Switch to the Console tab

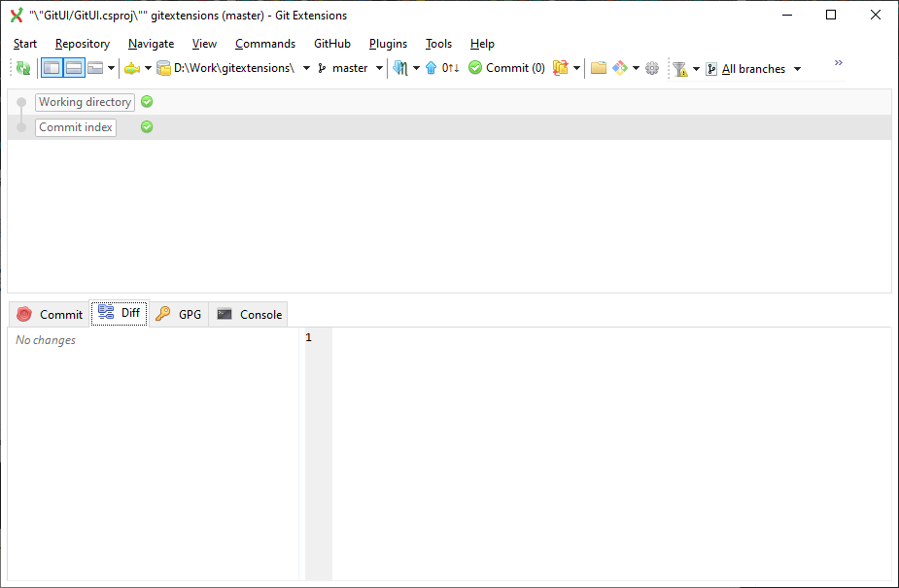(248, 313)
